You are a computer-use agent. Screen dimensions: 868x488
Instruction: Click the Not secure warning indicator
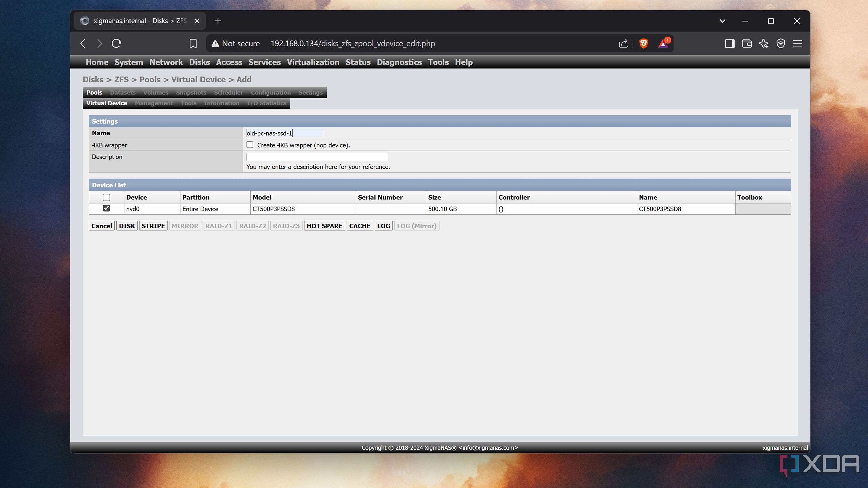pos(236,43)
